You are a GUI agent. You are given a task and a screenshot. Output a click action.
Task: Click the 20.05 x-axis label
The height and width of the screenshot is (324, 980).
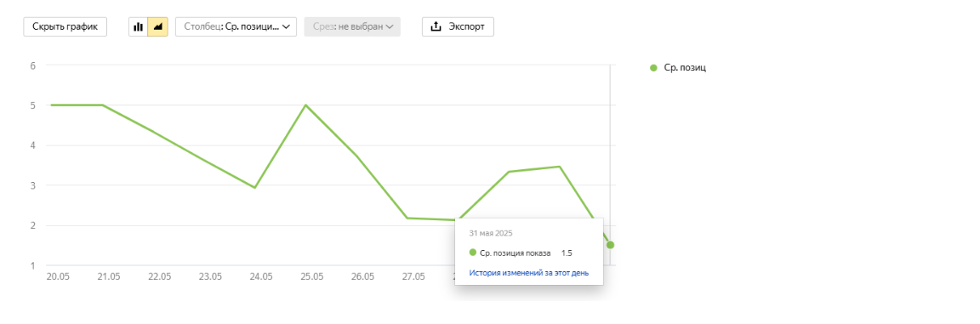tap(58, 276)
